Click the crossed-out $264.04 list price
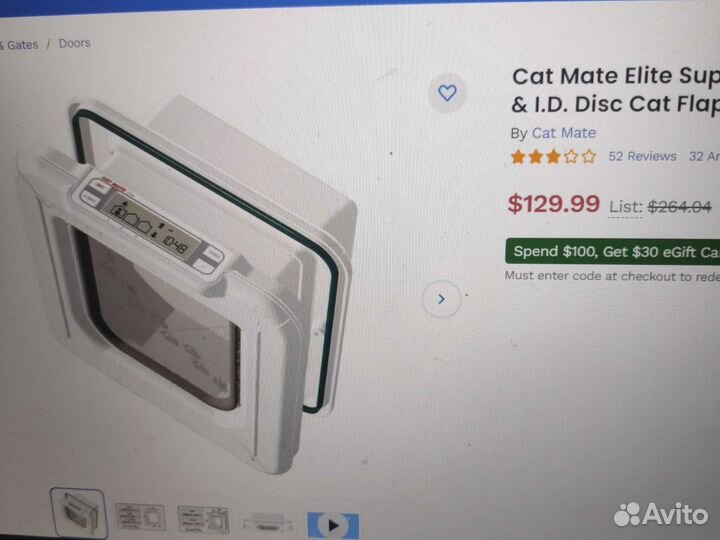Screen dimensions: 720x540 coord(679,207)
